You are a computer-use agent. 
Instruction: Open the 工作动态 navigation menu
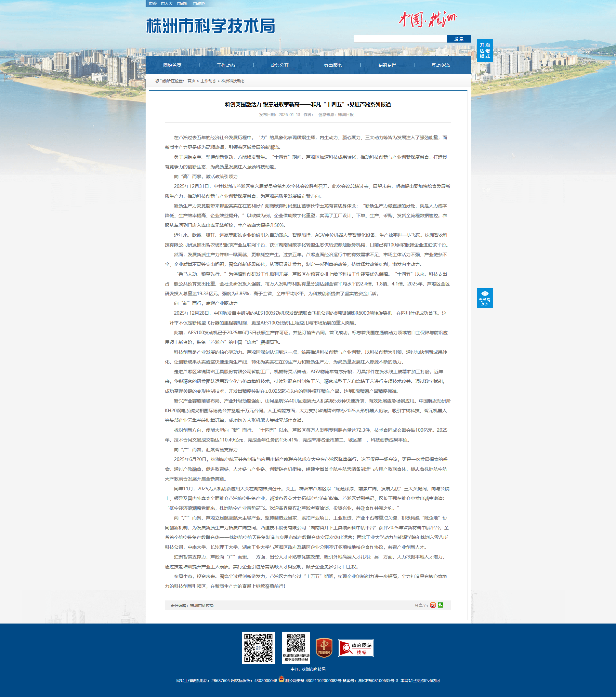[x=226, y=65]
